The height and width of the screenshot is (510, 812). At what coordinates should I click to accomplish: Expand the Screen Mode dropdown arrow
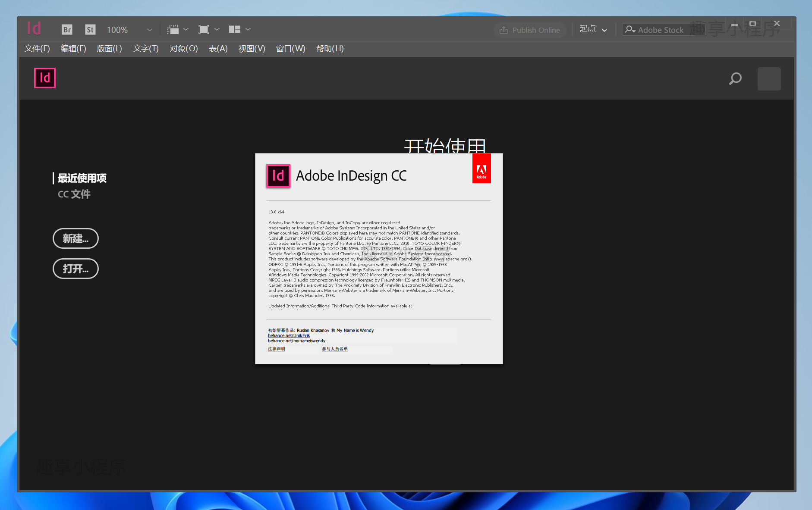click(x=217, y=29)
